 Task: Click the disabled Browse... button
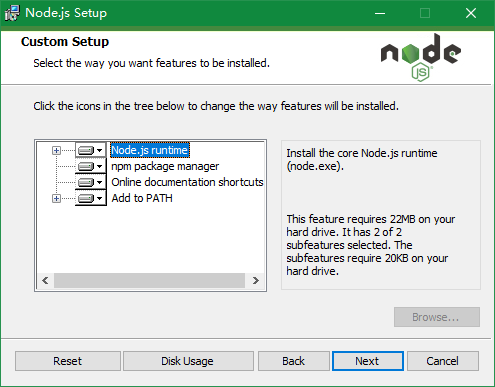(x=437, y=317)
